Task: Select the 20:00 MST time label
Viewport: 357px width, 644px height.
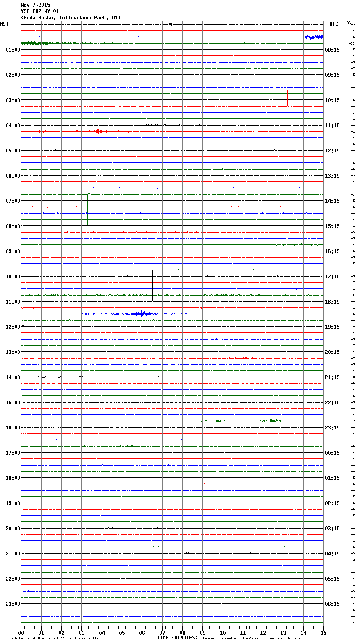Action: point(13,529)
